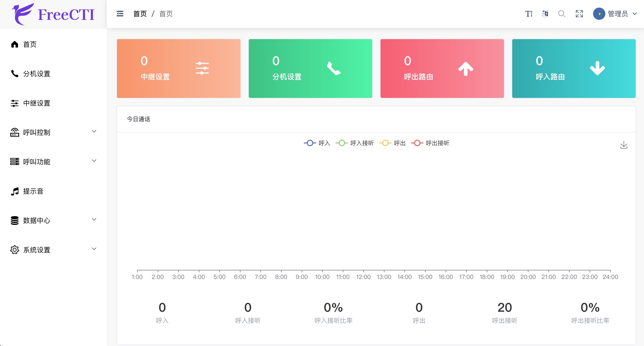The height and width of the screenshot is (346, 644).
Task: Download the chart using the download icon
Action: pos(623,145)
